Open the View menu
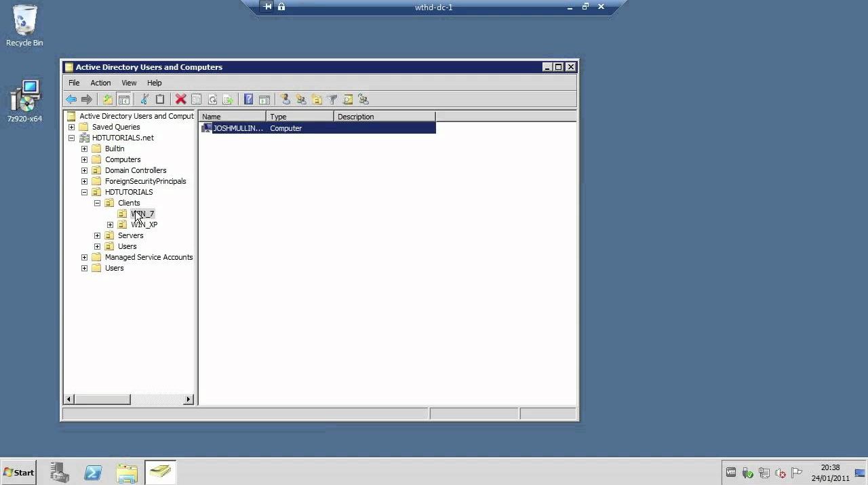This screenshot has width=868, height=485. [x=129, y=83]
